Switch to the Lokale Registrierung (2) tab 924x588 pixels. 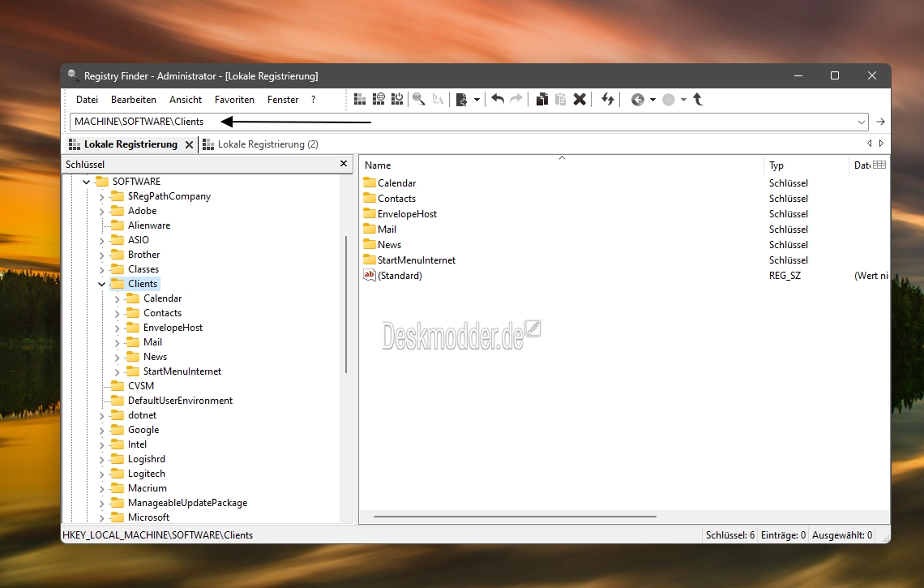[x=261, y=144]
